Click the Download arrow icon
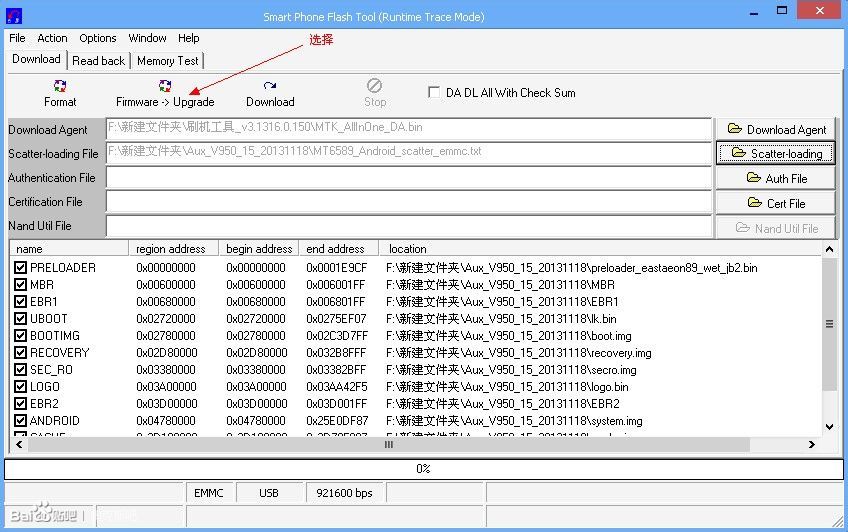The image size is (848, 532). tap(270, 87)
